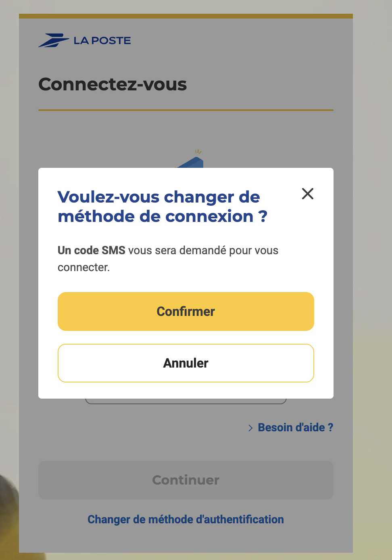Click the input field edge below the dialog
Image resolution: width=392 pixels, height=560 pixels.
click(186, 402)
